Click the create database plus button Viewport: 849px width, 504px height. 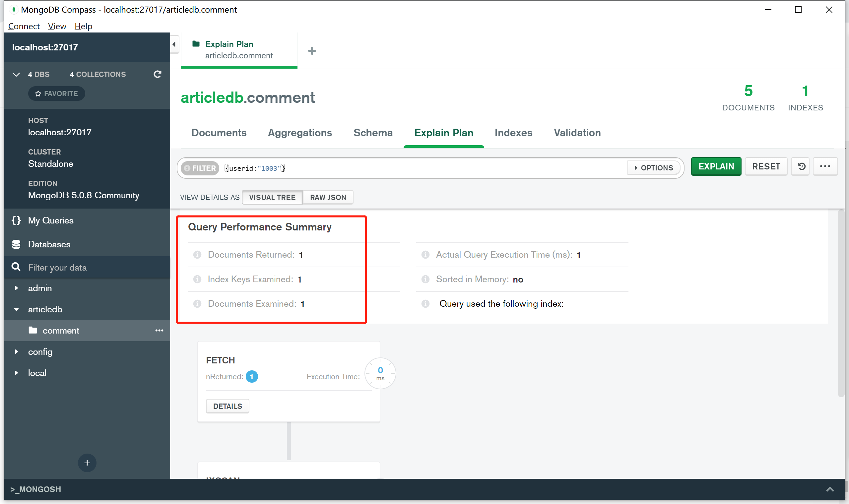[87, 463]
